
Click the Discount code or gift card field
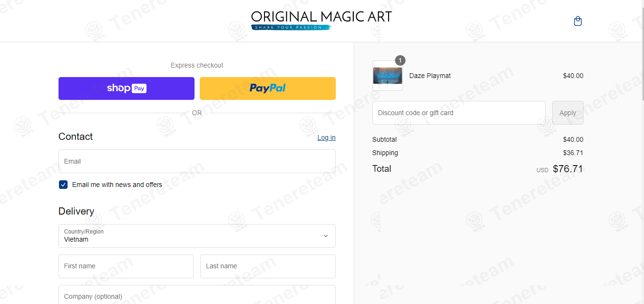[459, 113]
